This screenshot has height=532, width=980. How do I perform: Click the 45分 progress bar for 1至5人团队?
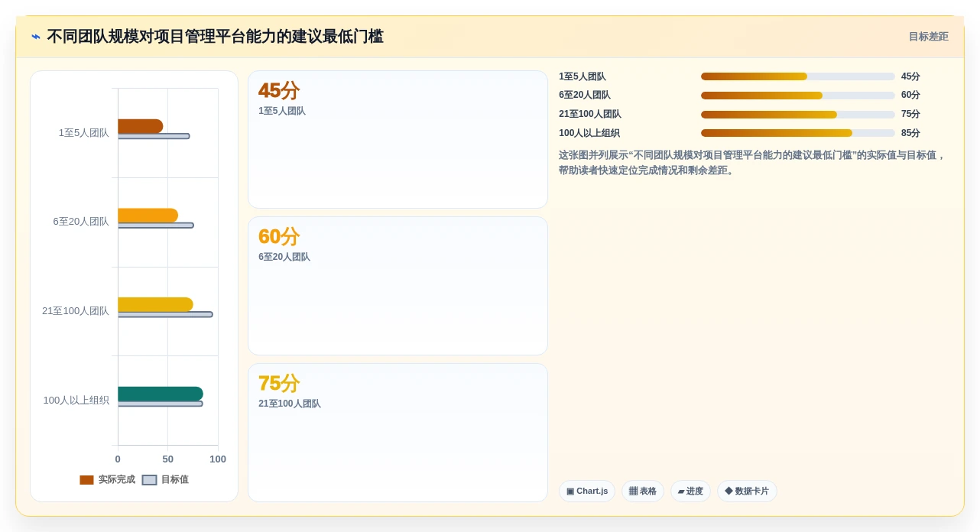point(798,76)
